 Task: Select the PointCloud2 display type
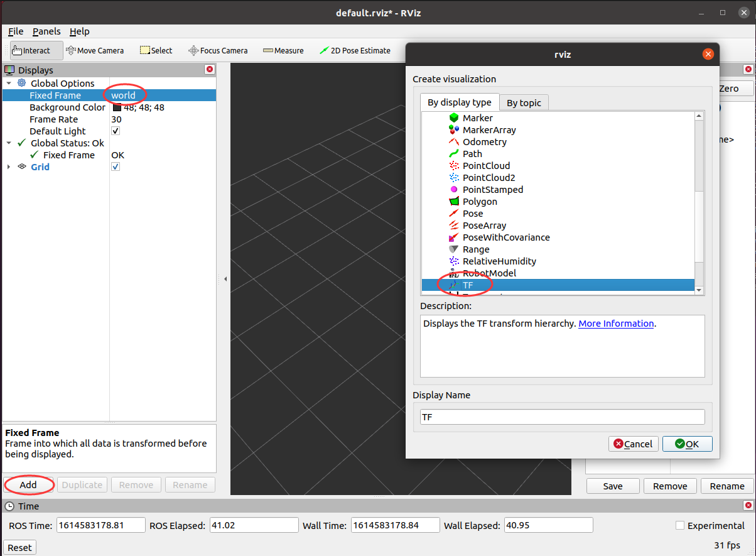(482, 178)
